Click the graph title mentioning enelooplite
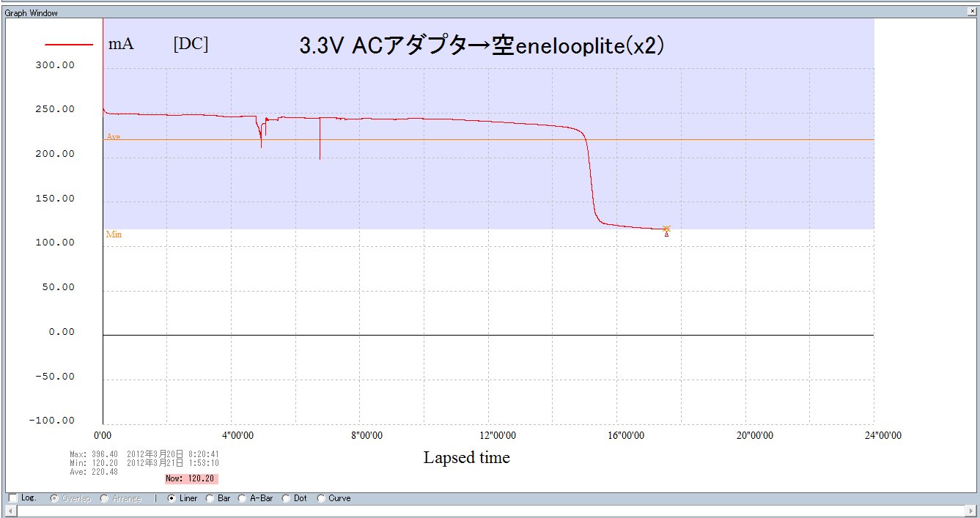Viewport: 980px width, 518px height. click(482, 45)
